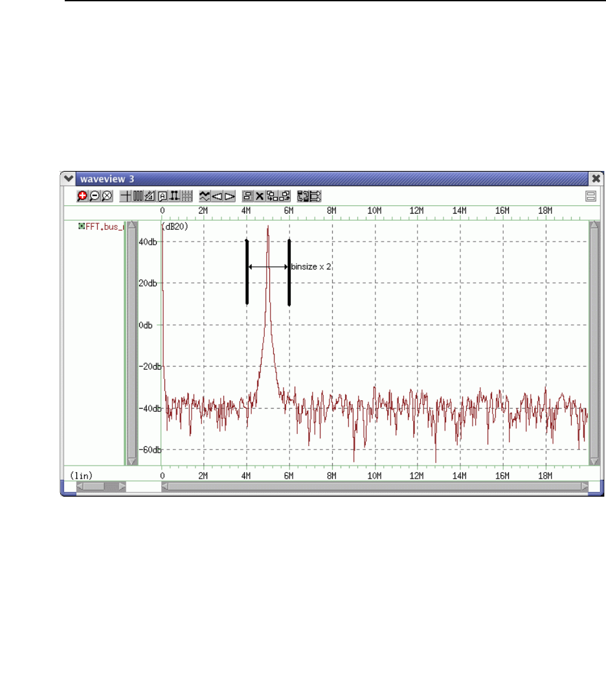Click the zoom out magnifier icon
This screenshot has width=606, height=700.
click(x=95, y=196)
